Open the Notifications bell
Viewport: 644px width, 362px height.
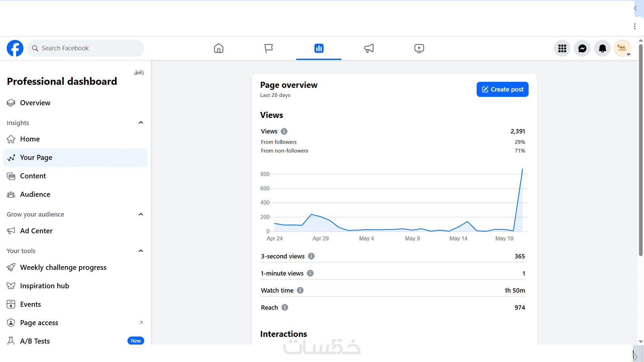pos(602,49)
